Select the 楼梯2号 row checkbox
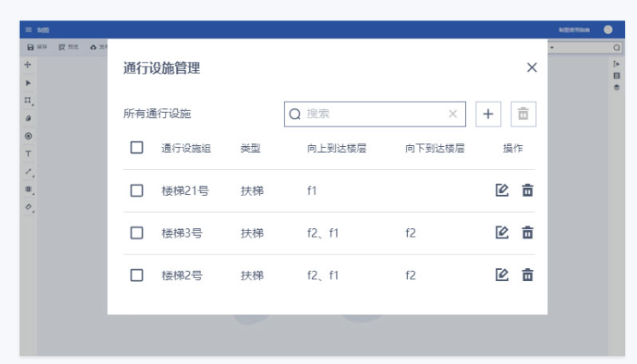The width and height of the screenshot is (637, 364). click(x=137, y=275)
